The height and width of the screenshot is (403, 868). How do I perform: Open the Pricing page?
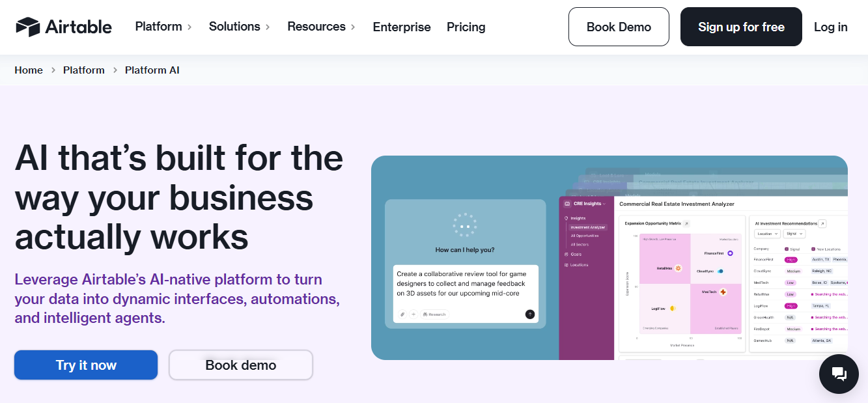click(466, 27)
